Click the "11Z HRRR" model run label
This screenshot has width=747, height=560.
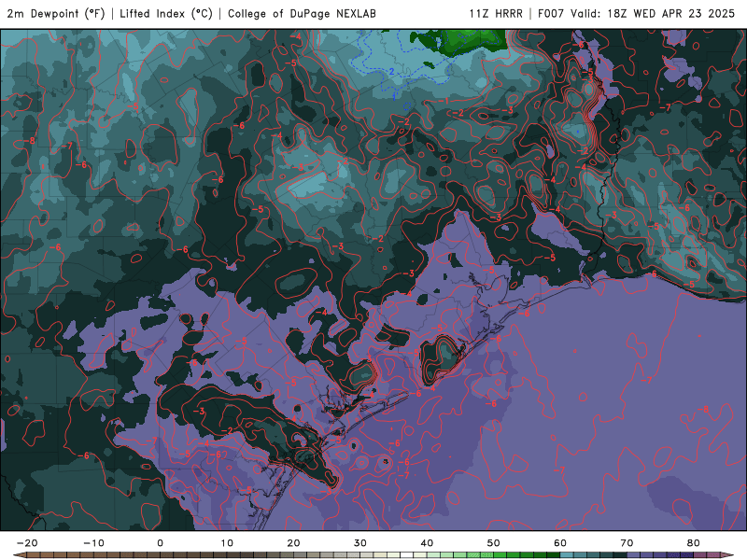point(496,14)
